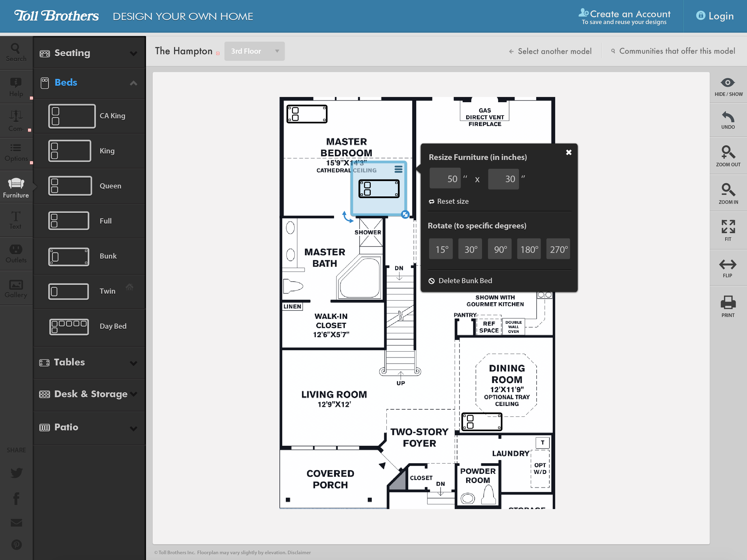Select the Search tool in the sidebar
Image resolution: width=747 pixels, height=560 pixels.
click(16, 52)
